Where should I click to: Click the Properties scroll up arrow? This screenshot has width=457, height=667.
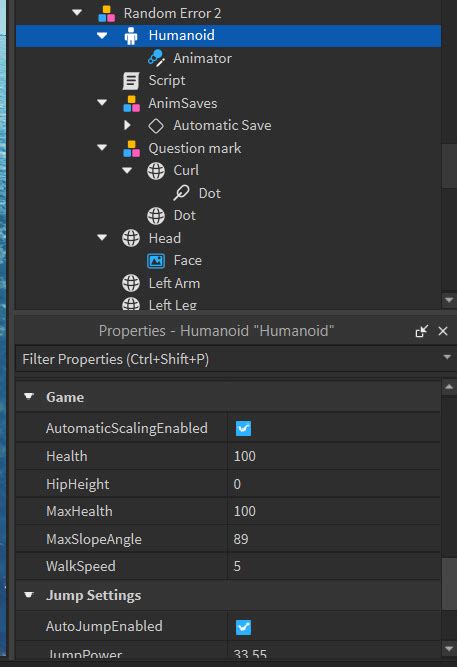449,387
